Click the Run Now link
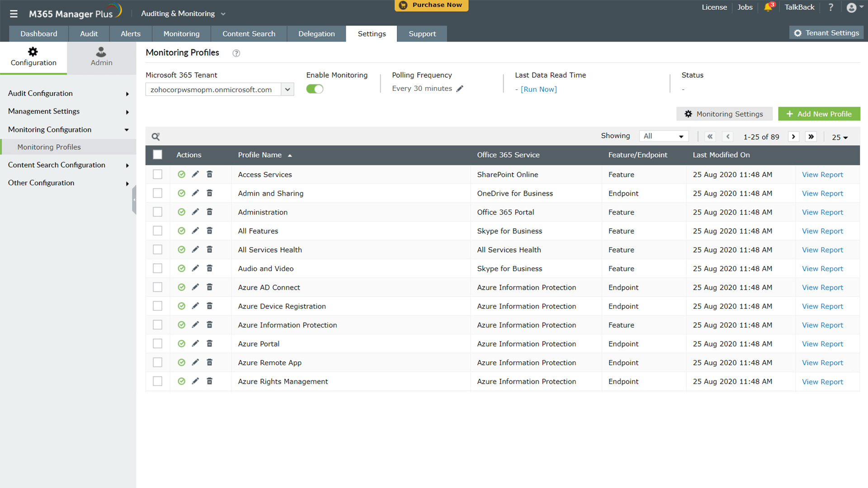The width and height of the screenshot is (868, 488). click(x=538, y=89)
